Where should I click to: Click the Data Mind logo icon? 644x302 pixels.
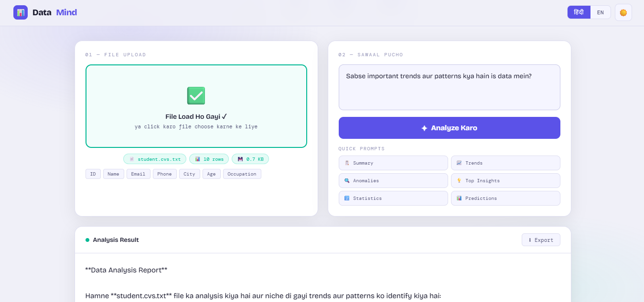click(x=21, y=12)
